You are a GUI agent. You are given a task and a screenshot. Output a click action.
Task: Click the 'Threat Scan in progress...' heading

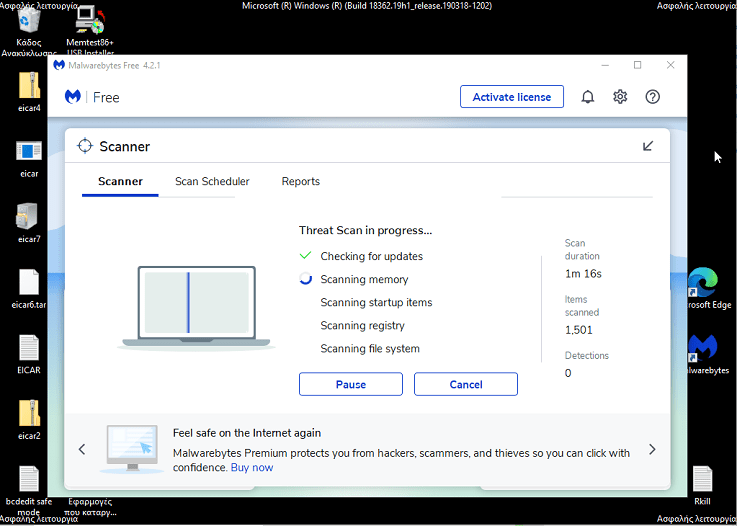click(365, 230)
